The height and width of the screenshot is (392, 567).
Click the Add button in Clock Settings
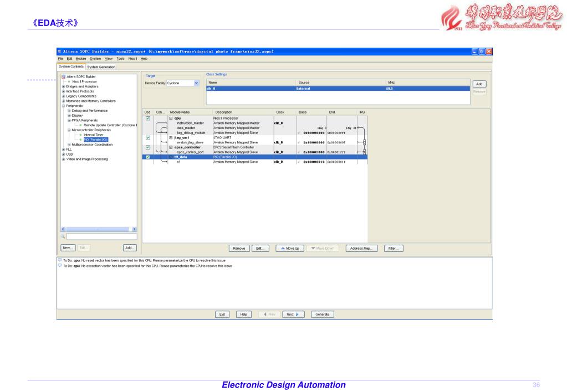(x=479, y=84)
